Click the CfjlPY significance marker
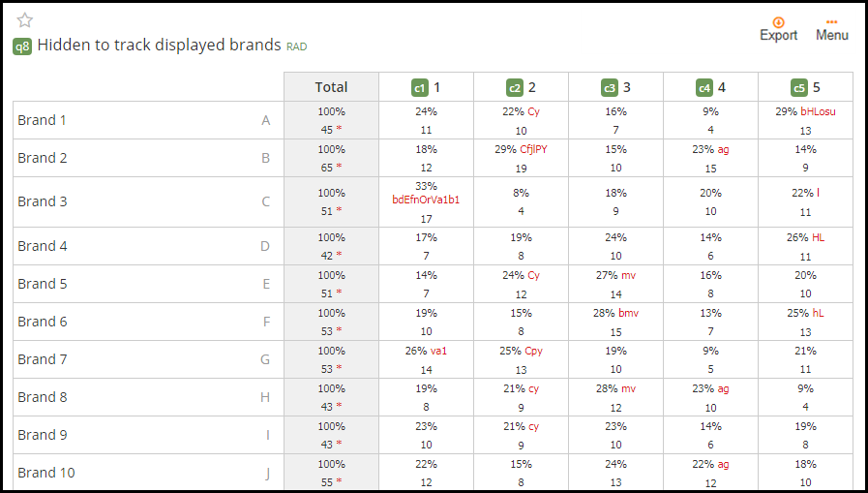868x493 pixels. [533, 149]
